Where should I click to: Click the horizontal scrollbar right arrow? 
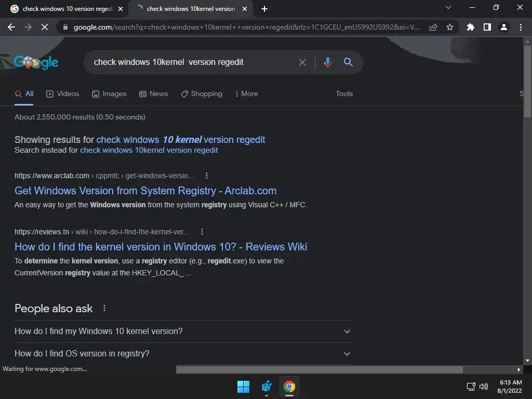pos(519,369)
